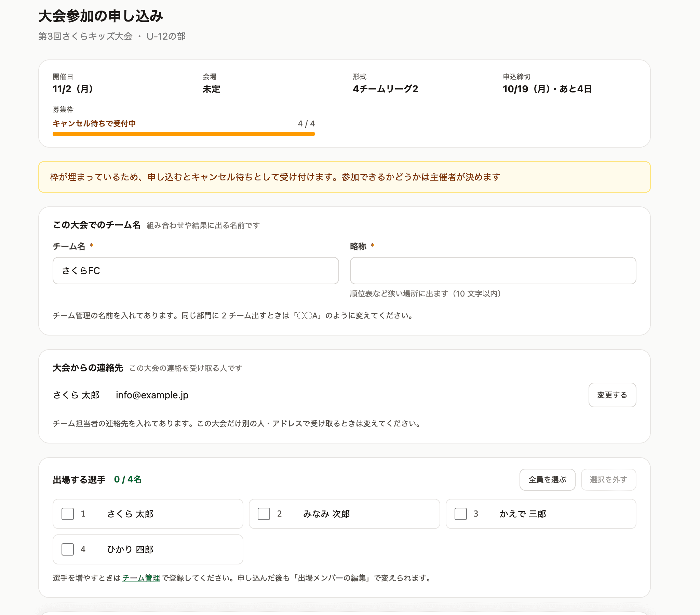Click the 未定 venue value

coord(211,89)
